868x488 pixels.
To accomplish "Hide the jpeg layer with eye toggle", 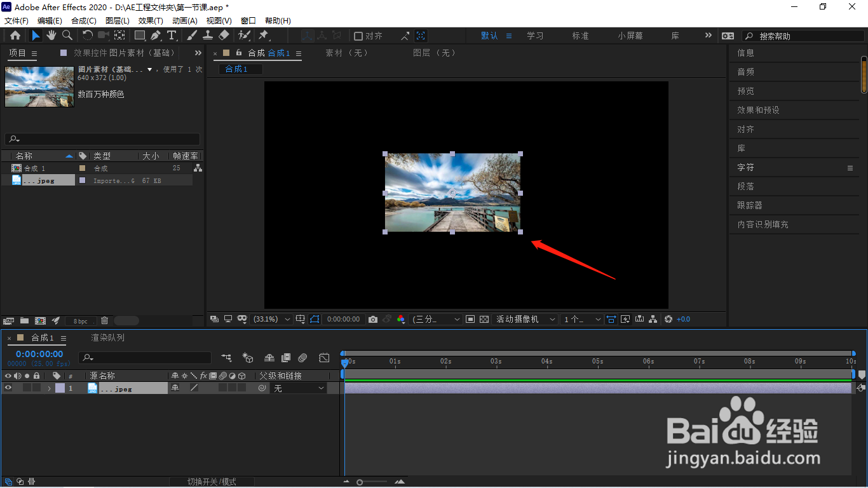I will click(8, 388).
